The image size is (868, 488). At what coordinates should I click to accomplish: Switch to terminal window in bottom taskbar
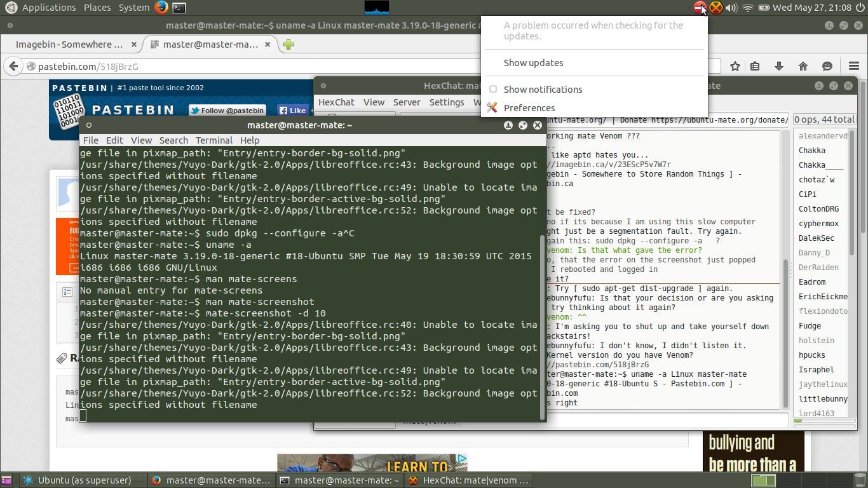point(340,480)
